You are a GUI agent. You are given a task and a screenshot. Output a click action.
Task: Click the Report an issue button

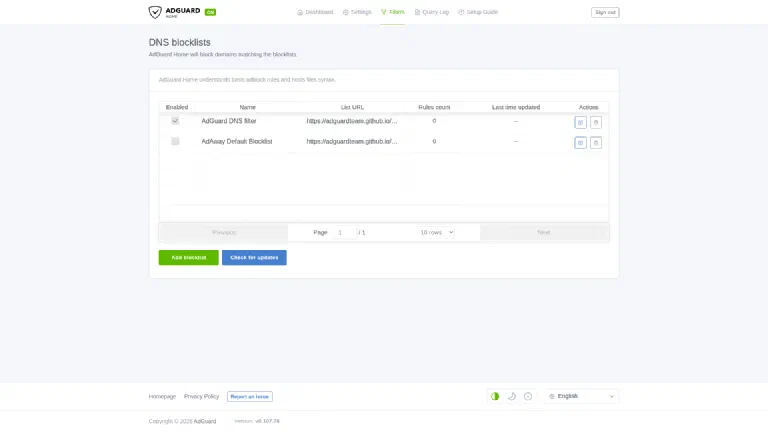tap(250, 397)
